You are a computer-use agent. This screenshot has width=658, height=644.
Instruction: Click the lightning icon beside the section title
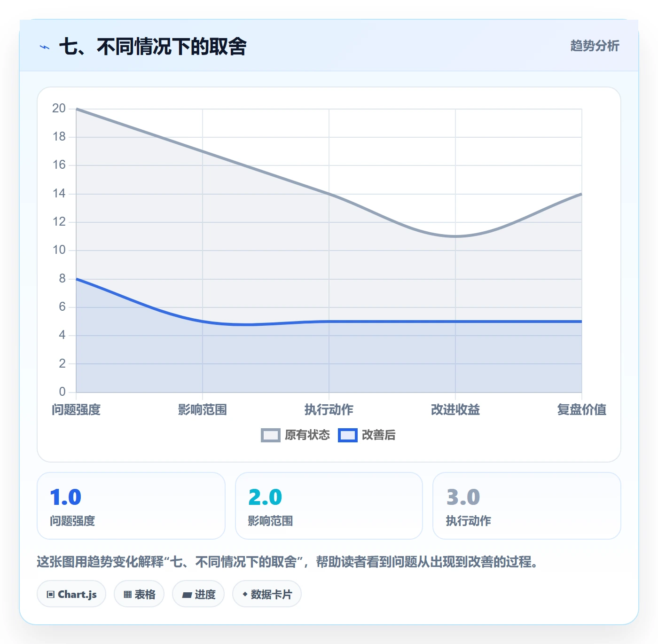coord(45,47)
